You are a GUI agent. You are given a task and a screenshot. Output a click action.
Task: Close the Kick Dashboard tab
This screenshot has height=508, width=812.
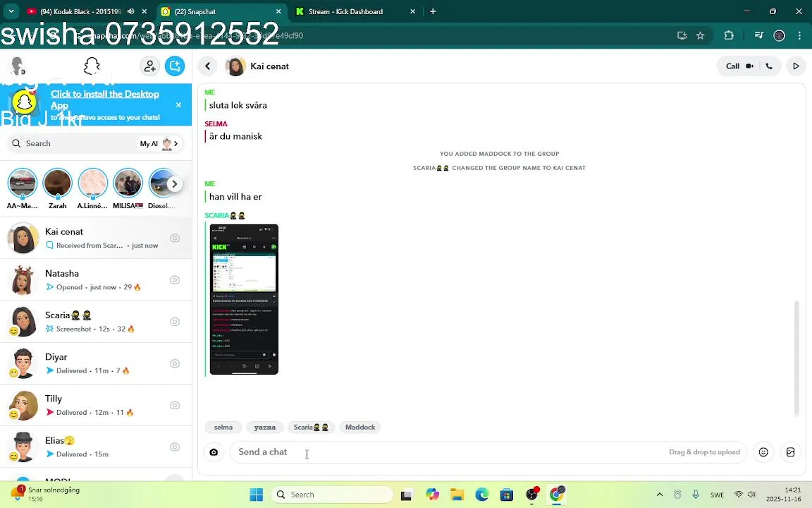click(x=413, y=11)
